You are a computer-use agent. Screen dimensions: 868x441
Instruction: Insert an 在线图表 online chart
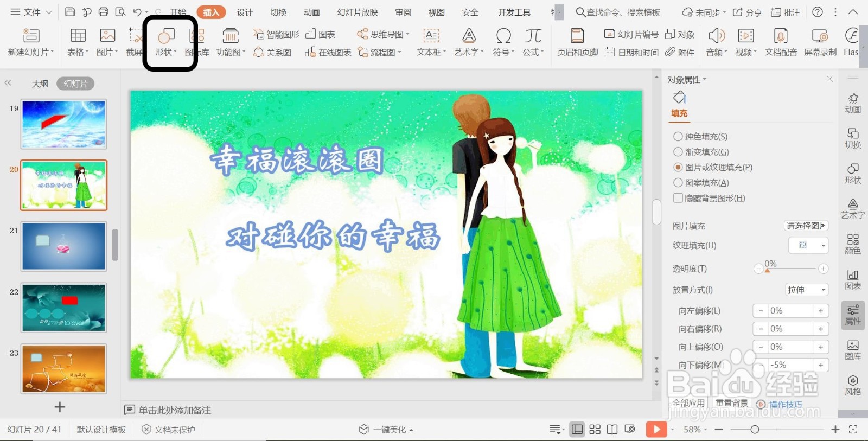tap(328, 52)
